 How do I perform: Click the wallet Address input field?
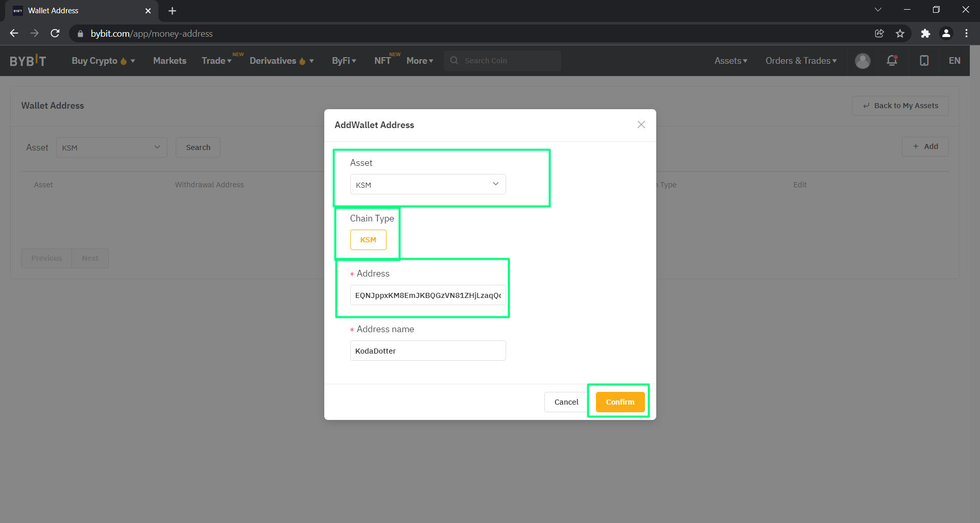click(427, 295)
